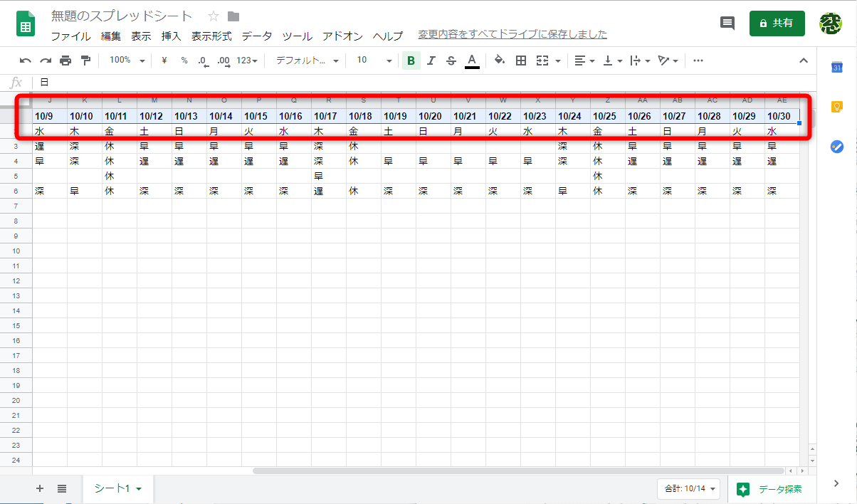The height and width of the screenshot is (504, 857).
Task: Toggle italic formatting
Action: point(431,61)
